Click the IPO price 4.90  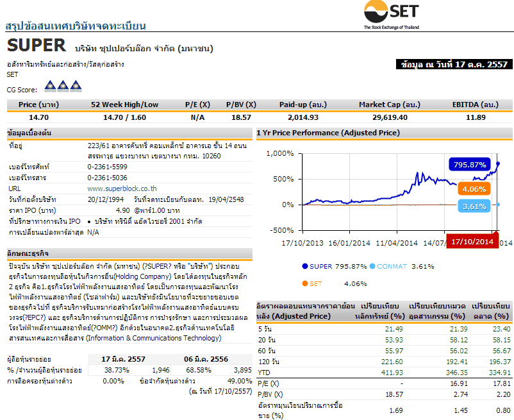click(x=123, y=210)
